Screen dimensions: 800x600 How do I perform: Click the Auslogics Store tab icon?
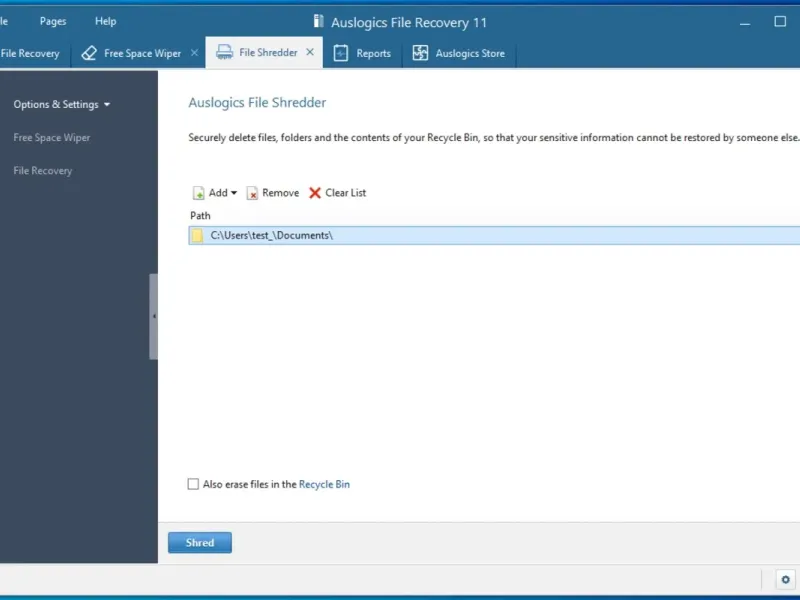[x=420, y=53]
